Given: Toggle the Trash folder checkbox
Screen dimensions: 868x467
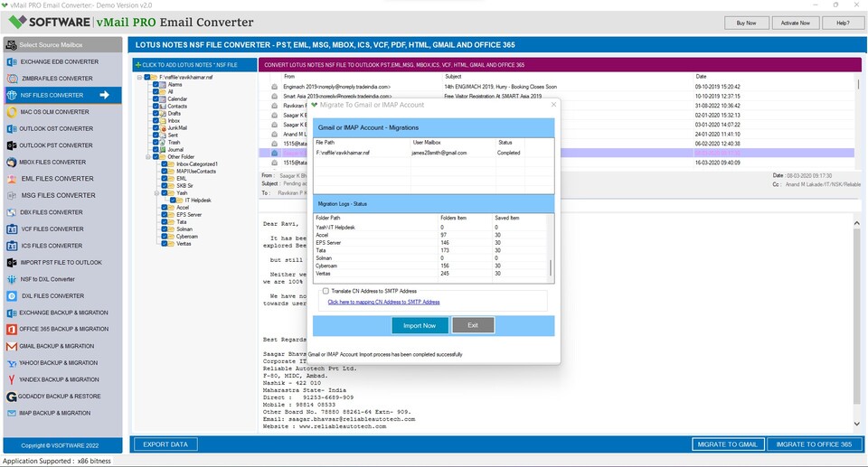Looking at the screenshot, I should (x=156, y=142).
